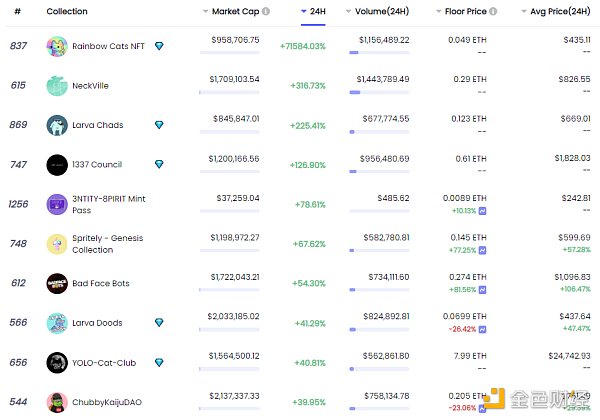Click the diamond badge beside Rainbow Cats NFT
Viewport: 600px width, 420px height.
[x=159, y=46]
